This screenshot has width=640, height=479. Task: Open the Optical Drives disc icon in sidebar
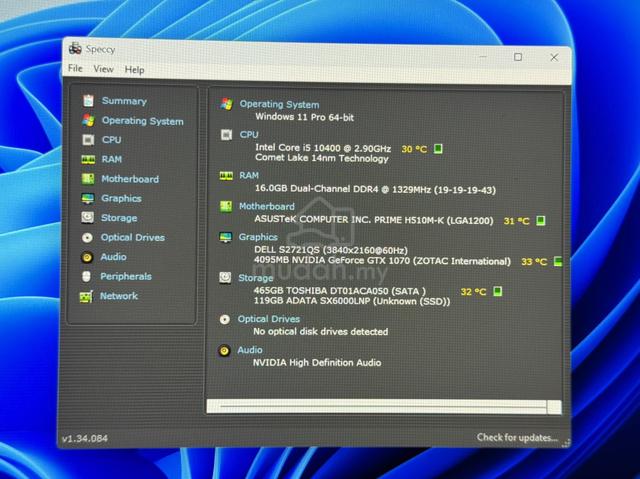click(87, 237)
